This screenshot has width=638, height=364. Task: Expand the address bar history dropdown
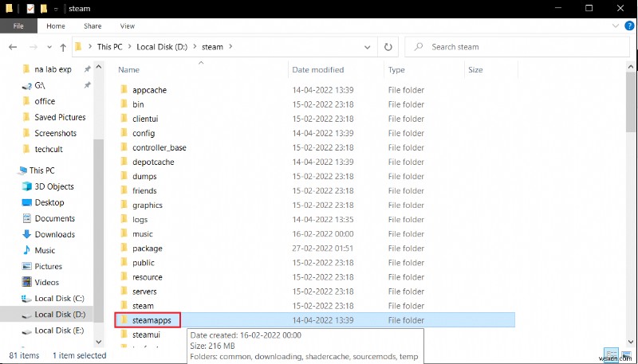click(x=368, y=47)
